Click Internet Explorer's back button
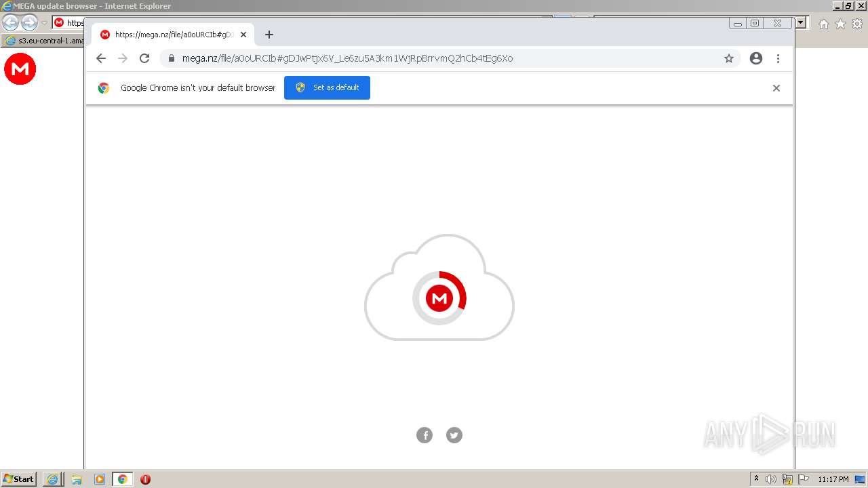Screen dimensions: 868x488 click(x=11, y=22)
